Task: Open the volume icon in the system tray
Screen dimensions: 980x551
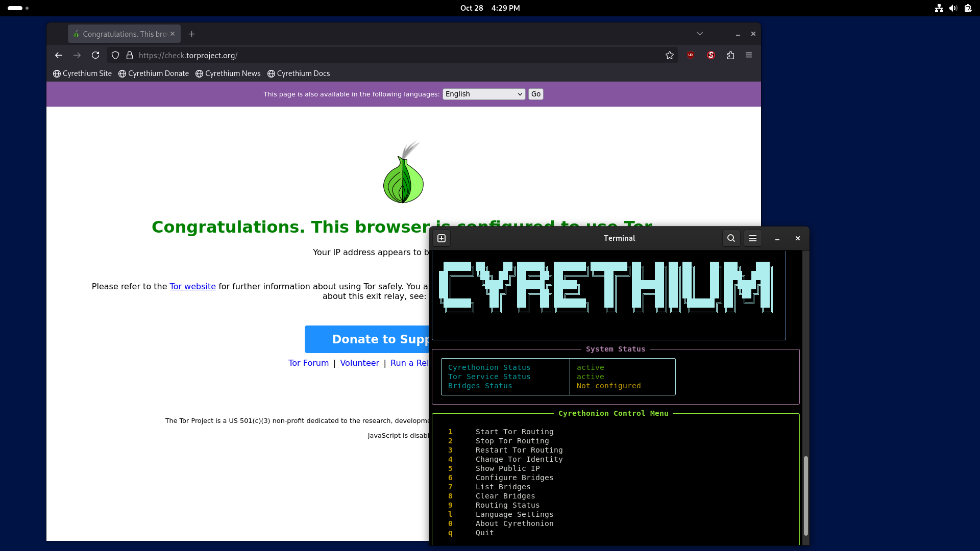Action: [953, 8]
